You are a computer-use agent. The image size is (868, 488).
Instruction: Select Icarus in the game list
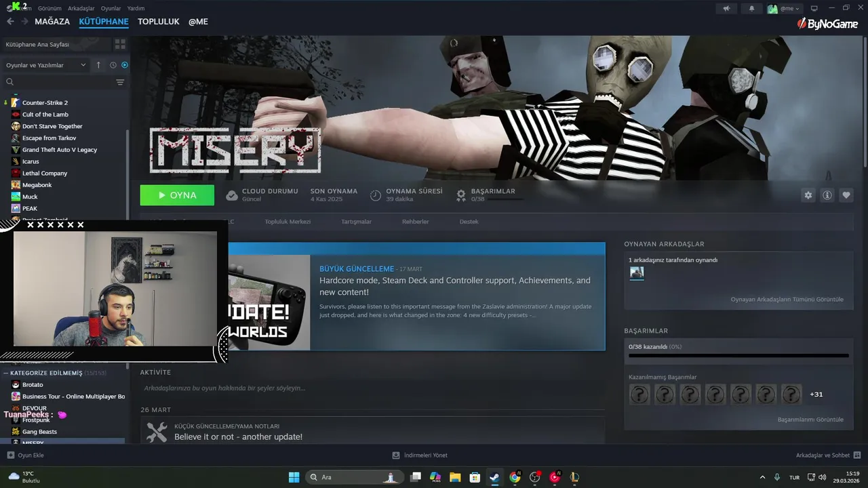tap(31, 161)
